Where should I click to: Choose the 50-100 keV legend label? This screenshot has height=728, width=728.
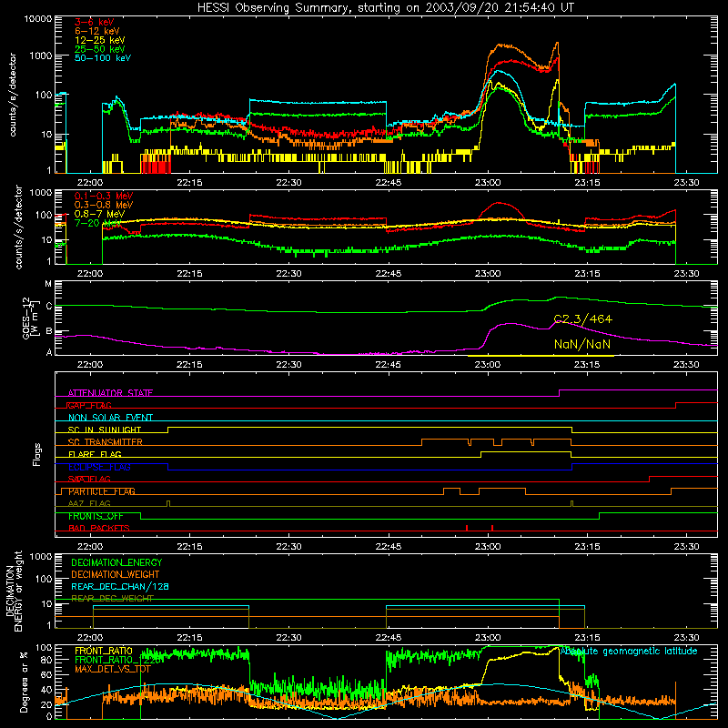[x=103, y=58]
